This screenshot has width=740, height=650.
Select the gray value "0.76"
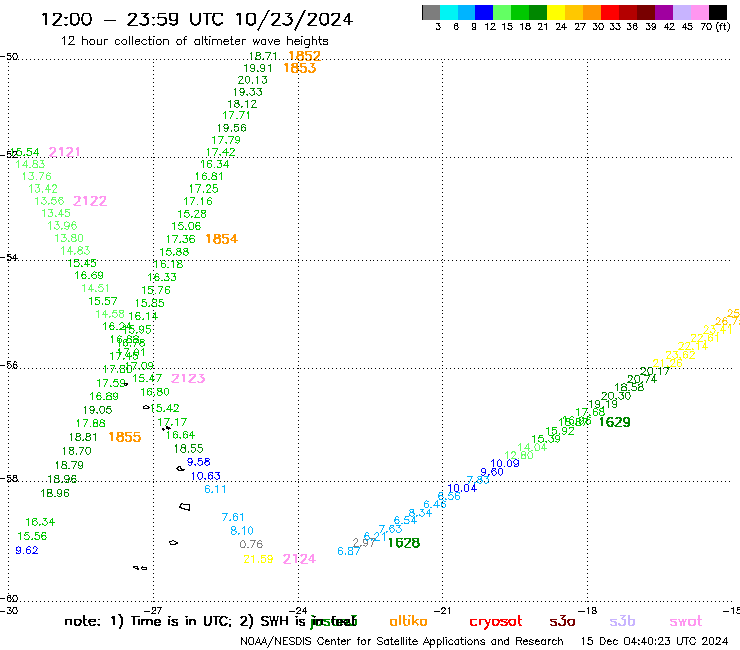pyautogui.click(x=251, y=544)
